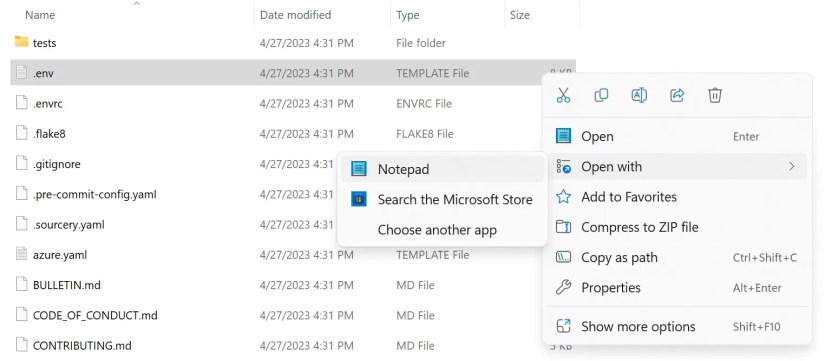Click Show more options
Image resolution: width=825 pixels, height=361 pixels.
tap(677, 326)
